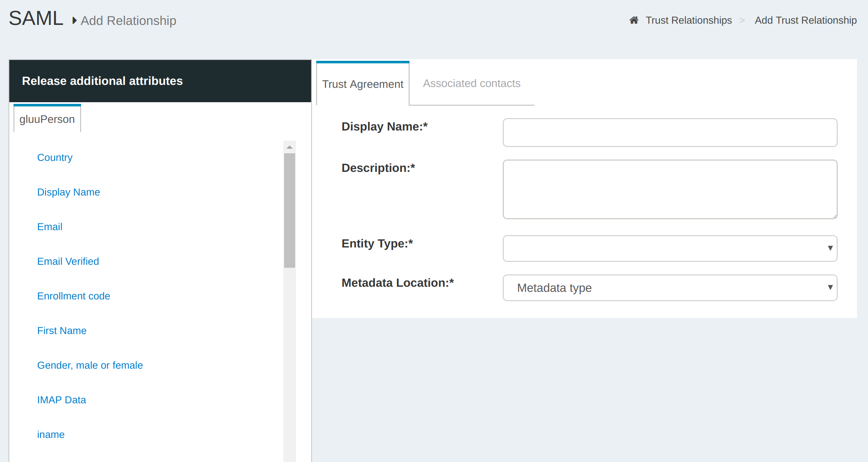Select the gluuPerson tab
The height and width of the screenshot is (462, 868).
(x=47, y=120)
